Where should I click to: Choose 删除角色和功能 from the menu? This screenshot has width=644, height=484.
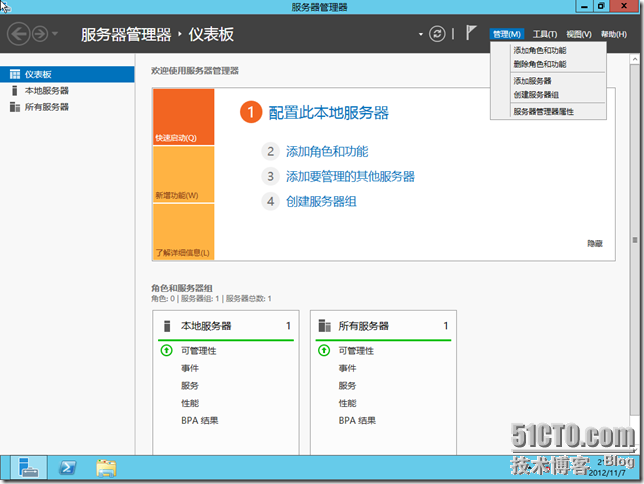[x=540, y=64]
